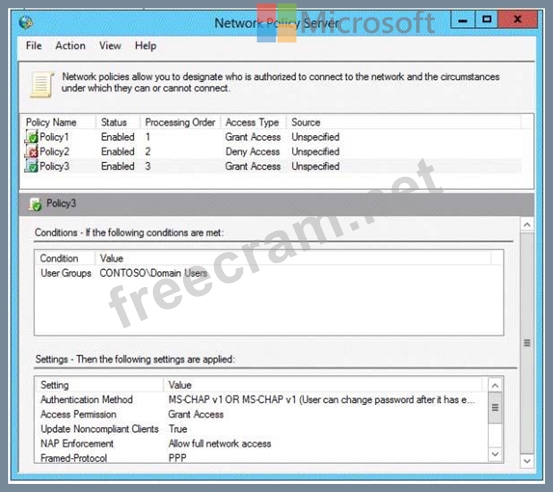Click True value for noncompliant clients
Viewport: 553px width, 492px height.
coord(178,429)
